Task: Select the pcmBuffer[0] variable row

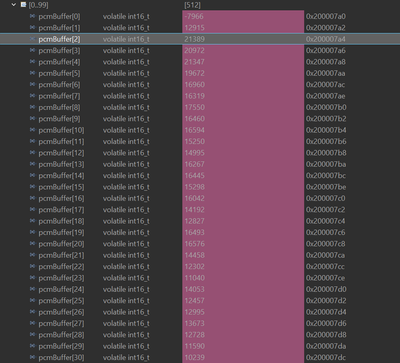Action: [200, 16]
